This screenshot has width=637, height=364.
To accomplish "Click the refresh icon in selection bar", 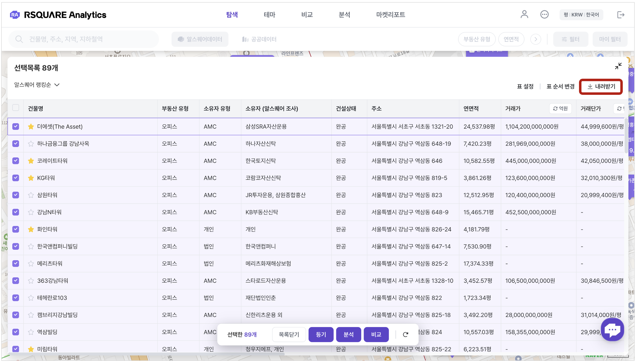I will point(406,334).
